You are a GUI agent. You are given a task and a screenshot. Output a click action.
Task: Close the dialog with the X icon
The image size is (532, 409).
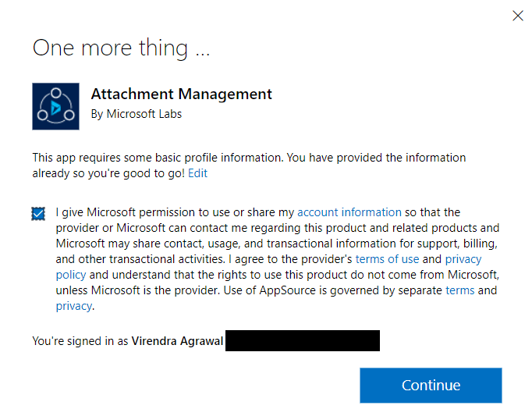point(517,16)
